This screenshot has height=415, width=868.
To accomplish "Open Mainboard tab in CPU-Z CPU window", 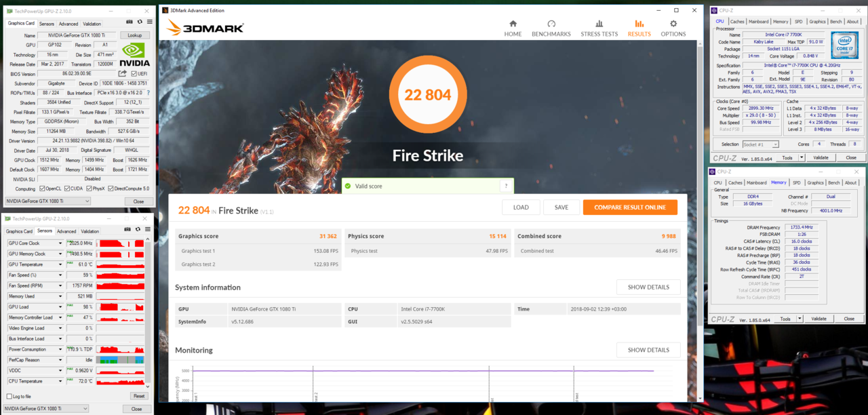I will (759, 22).
